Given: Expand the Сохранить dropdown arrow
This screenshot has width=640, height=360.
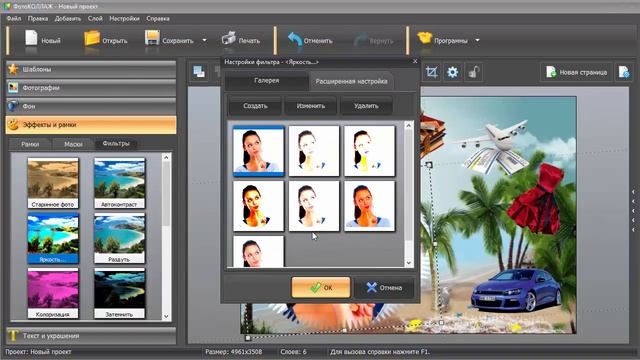Looking at the screenshot, I should pyautogui.click(x=204, y=40).
